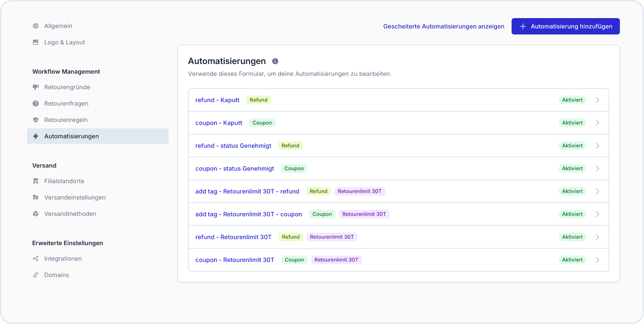Click Aktiviert badge on coupon - Kaputt row
644x324 pixels.
click(x=572, y=123)
